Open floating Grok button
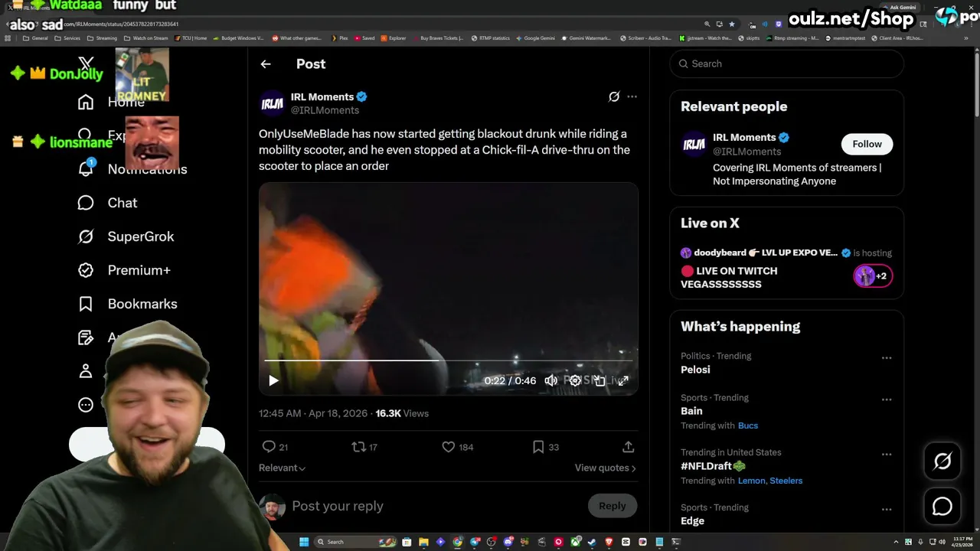 [x=942, y=461]
